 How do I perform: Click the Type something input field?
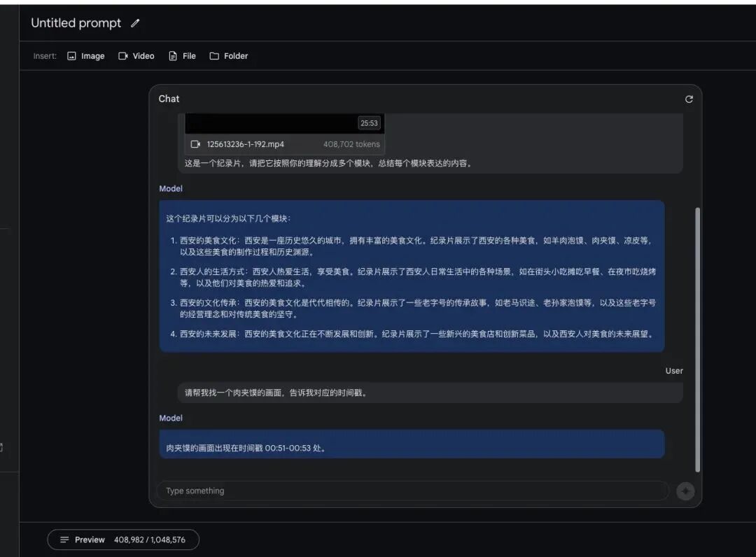point(413,491)
